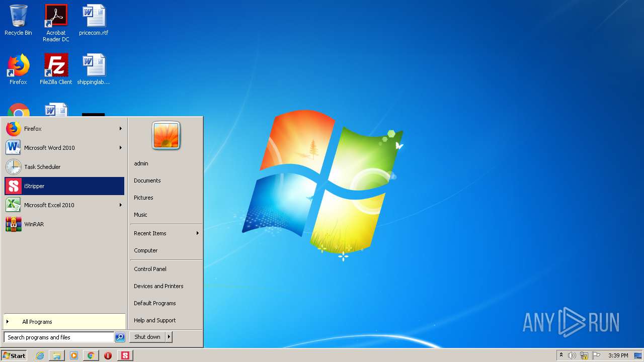Launch Firefox from the Start menu list
Screen dimensions: 644x362
(64, 129)
